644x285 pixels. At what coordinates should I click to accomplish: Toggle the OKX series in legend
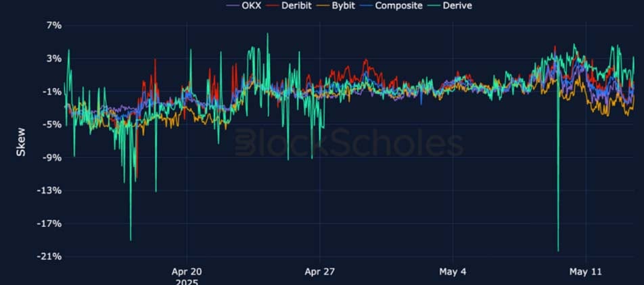tap(244, 5)
